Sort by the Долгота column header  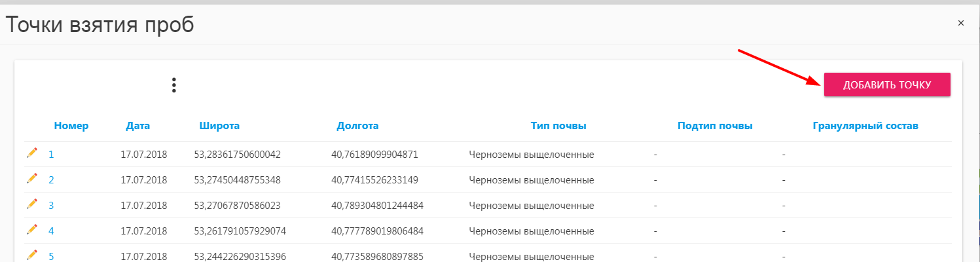click(x=357, y=126)
